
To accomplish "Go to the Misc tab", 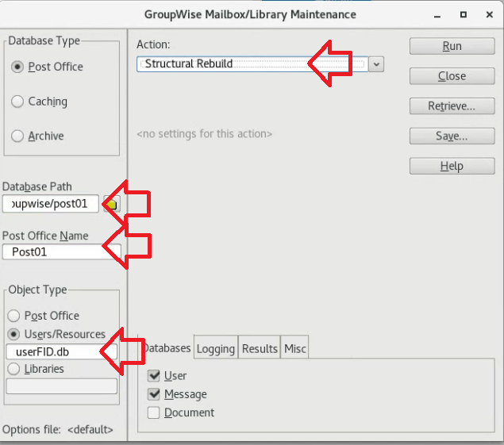I will (295, 348).
